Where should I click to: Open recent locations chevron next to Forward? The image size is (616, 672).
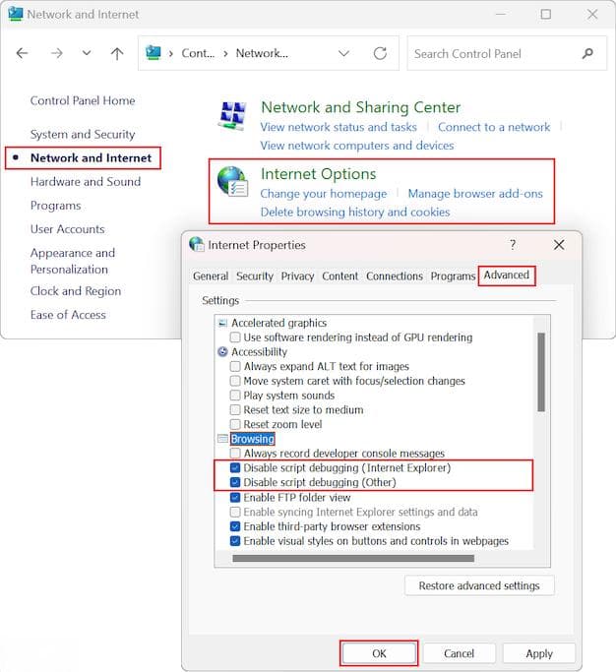click(87, 53)
